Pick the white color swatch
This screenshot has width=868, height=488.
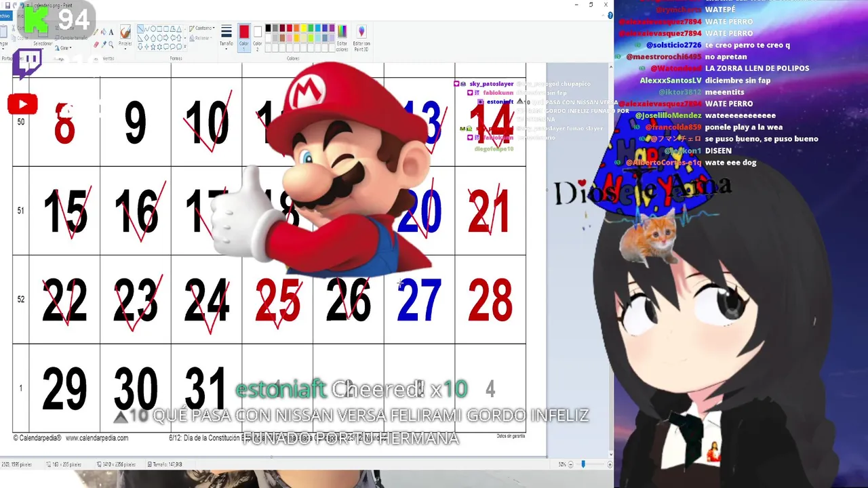[268, 38]
